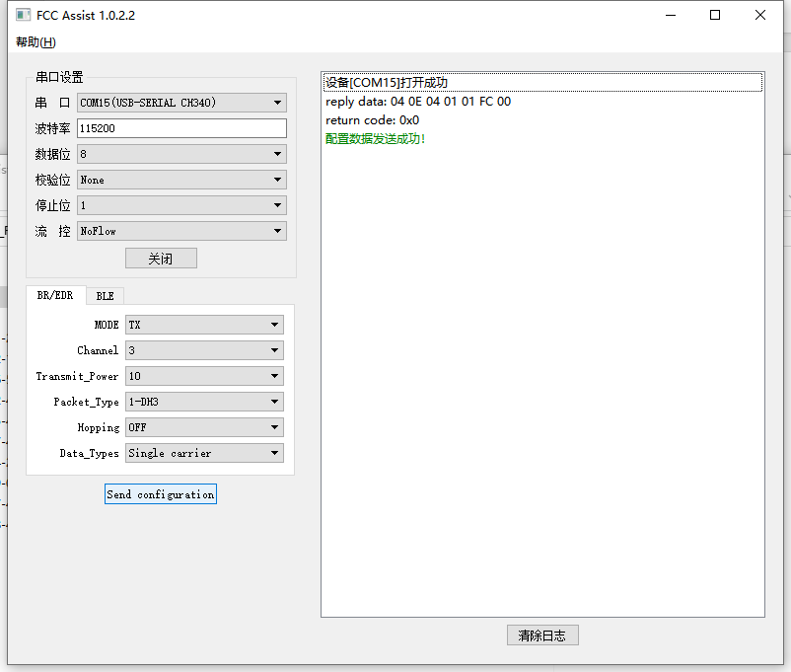The image size is (791, 672).
Task: Switch to the BLE tab
Action: click(x=105, y=296)
